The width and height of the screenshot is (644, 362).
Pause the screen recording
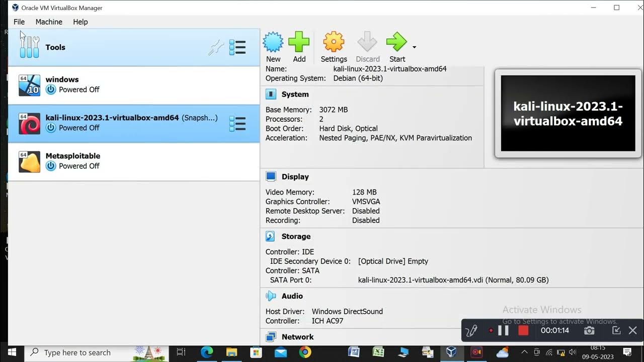pyautogui.click(x=503, y=330)
